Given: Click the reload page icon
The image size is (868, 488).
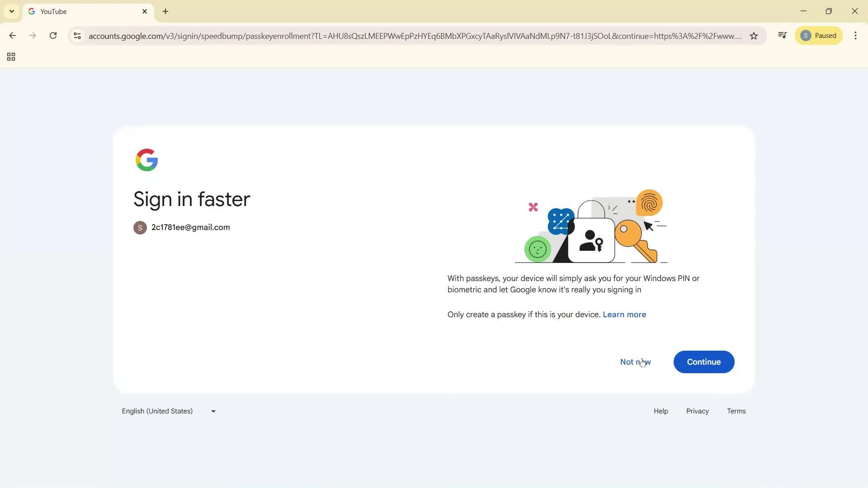Looking at the screenshot, I should 53,36.
